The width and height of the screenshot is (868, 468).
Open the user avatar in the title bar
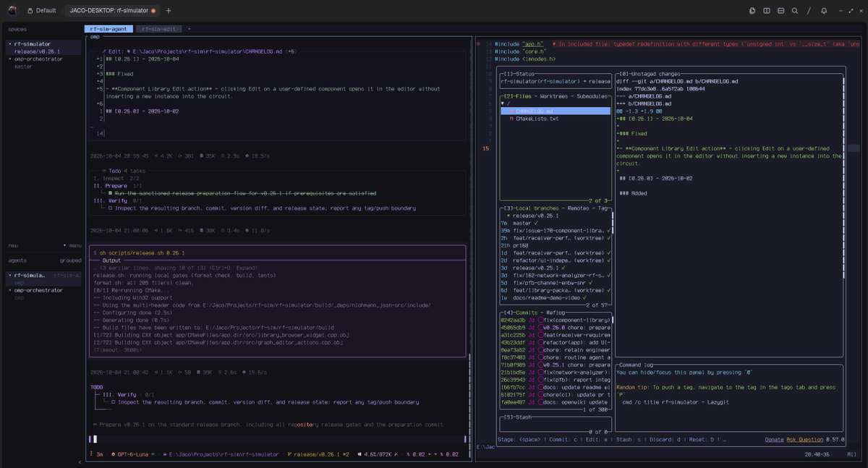pos(13,11)
